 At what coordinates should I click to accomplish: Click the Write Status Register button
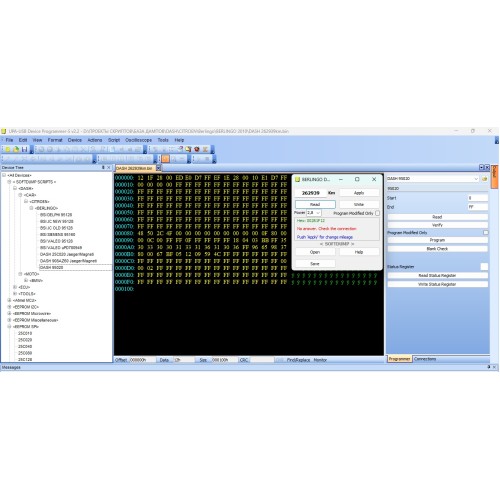(437, 284)
